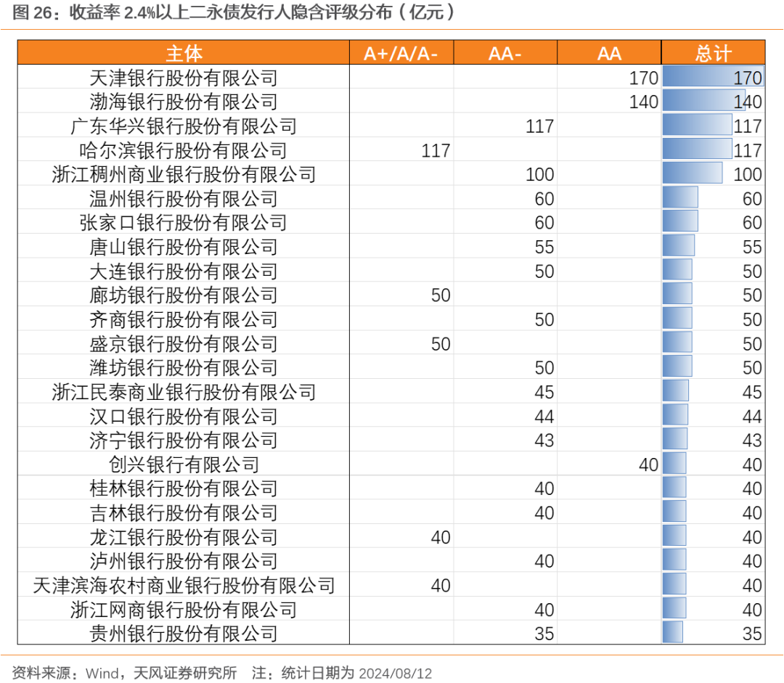Select 创兴银行有限公司 cell
The width and height of the screenshot is (784, 683).
pos(184,465)
